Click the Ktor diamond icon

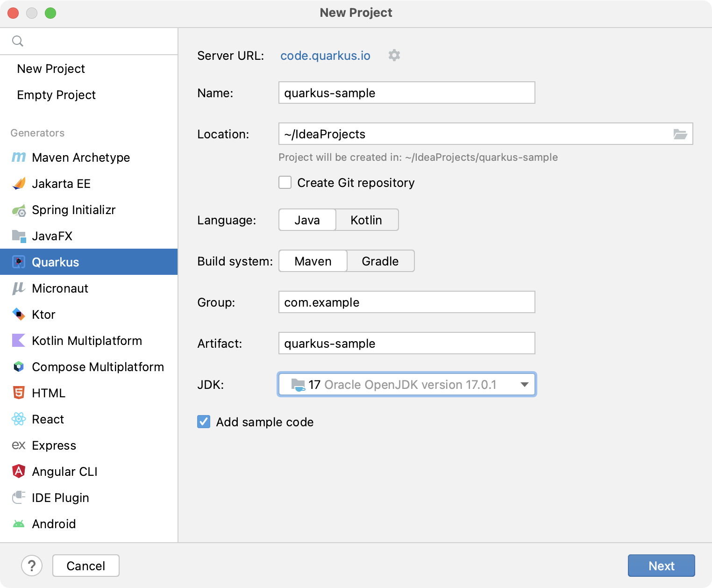pos(19,315)
